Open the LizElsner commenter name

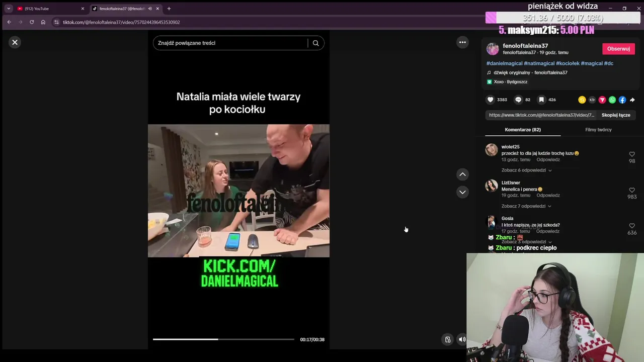point(511,183)
